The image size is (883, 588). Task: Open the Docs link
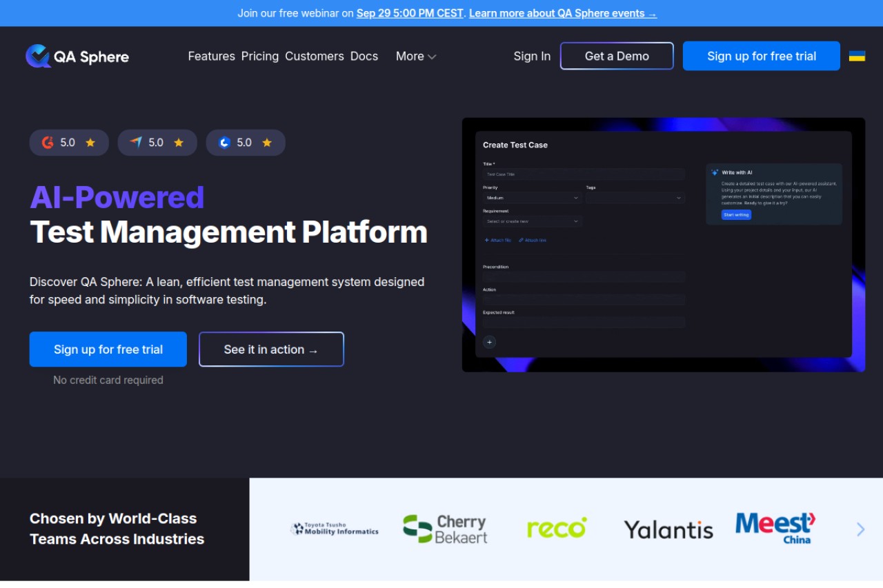[x=364, y=57]
